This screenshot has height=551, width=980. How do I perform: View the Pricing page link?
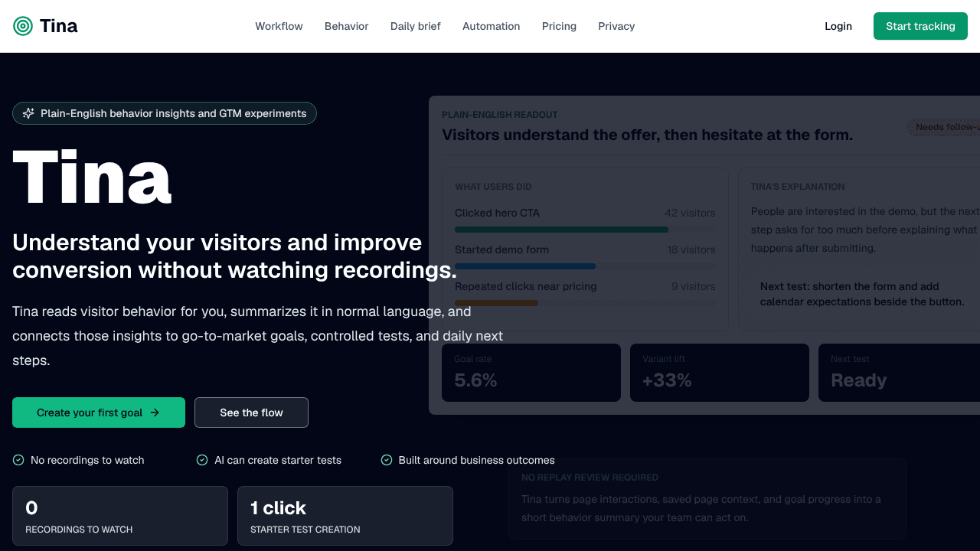point(559,26)
